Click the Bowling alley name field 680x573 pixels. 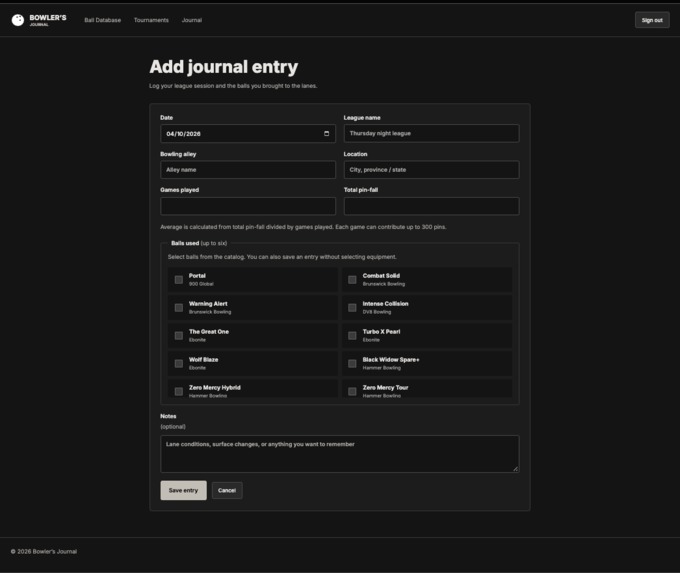point(248,170)
